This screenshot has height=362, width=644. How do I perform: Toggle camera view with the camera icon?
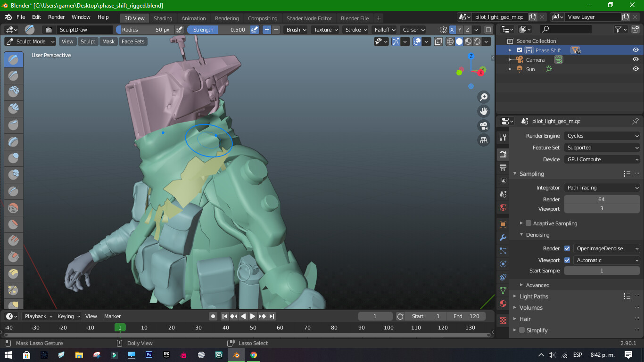point(483,126)
